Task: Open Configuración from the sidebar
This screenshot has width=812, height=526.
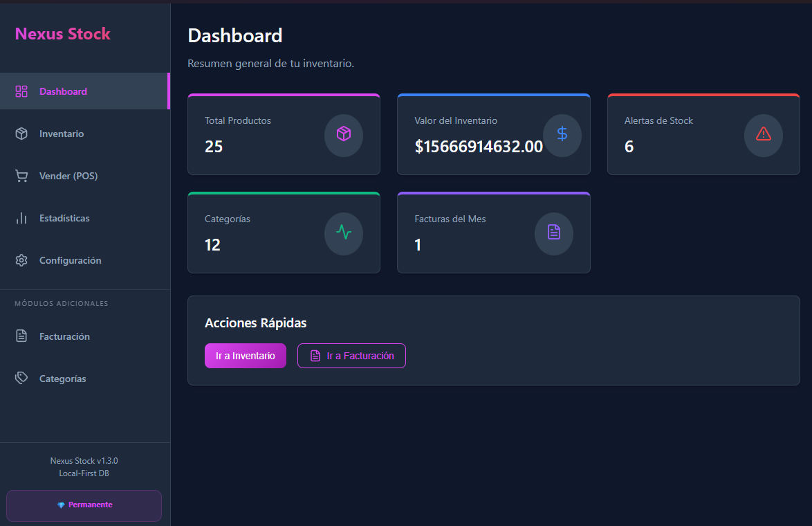Action: tap(85, 260)
